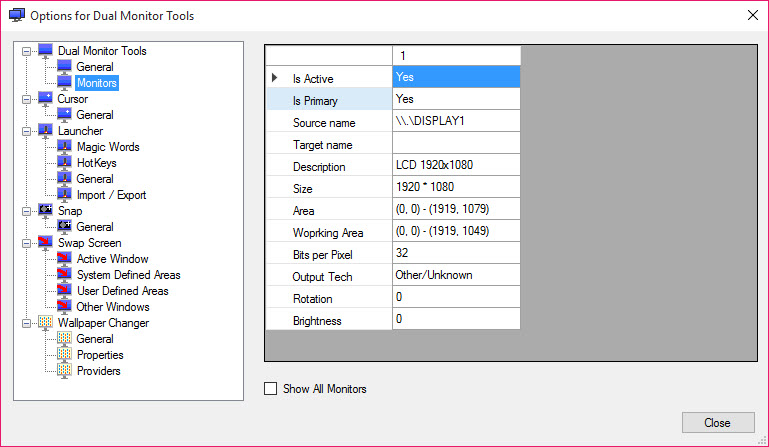Click the Other Windows icon
The width and height of the screenshot is (769, 447).
pos(64,307)
